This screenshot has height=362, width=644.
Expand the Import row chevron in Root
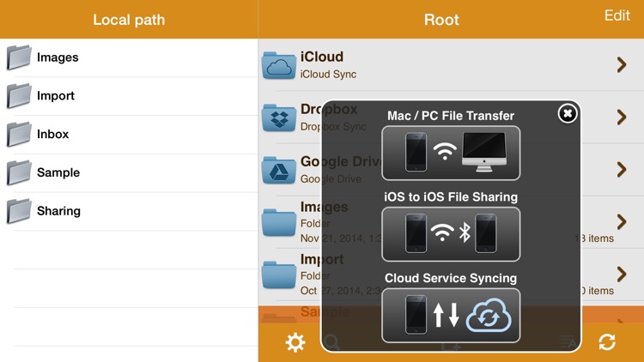[622, 274]
